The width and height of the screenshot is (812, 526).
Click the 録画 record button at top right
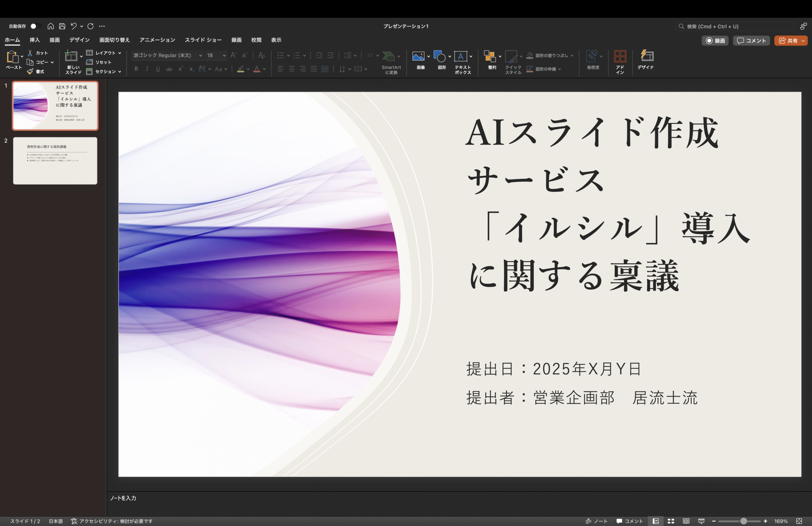click(715, 41)
